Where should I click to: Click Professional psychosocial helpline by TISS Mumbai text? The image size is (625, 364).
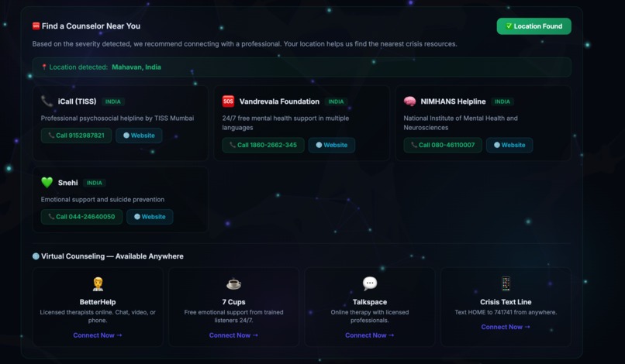click(117, 118)
